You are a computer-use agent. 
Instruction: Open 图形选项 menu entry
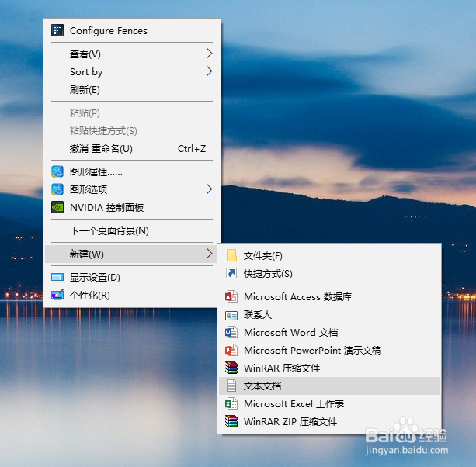pyautogui.click(x=132, y=190)
